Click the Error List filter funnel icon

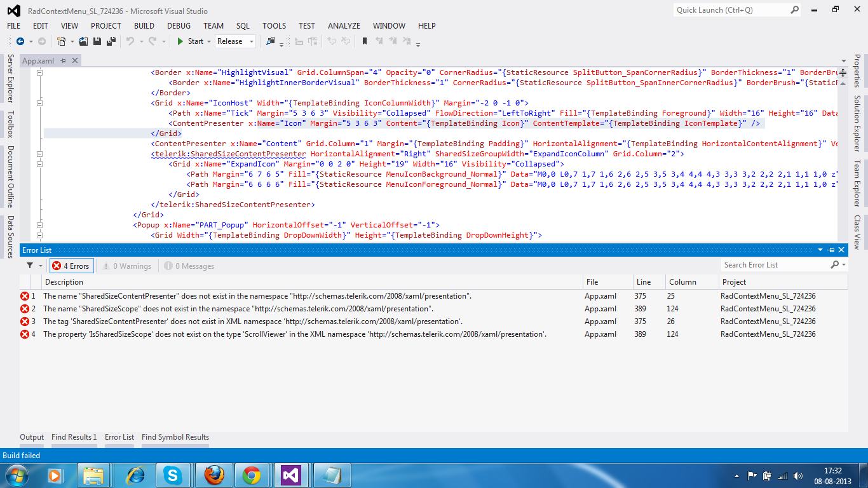[x=30, y=266]
